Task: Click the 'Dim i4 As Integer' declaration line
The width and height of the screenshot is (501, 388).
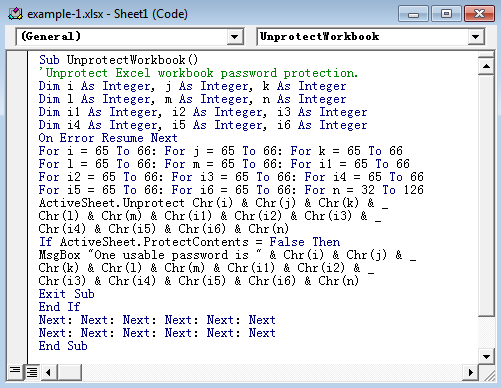Action: click(203, 125)
